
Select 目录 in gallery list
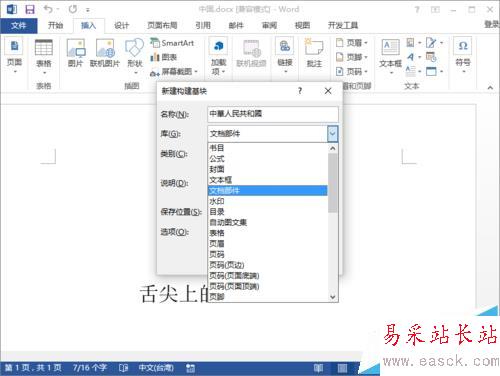pos(268,212)
